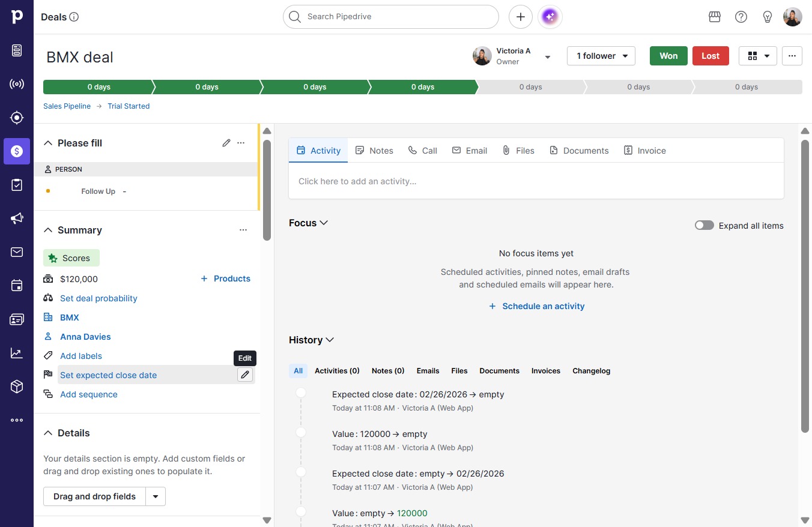Viewport: 812px width, 527px height.
Task: Open the Pipedrive logo home
Action: tap(17, 17)
